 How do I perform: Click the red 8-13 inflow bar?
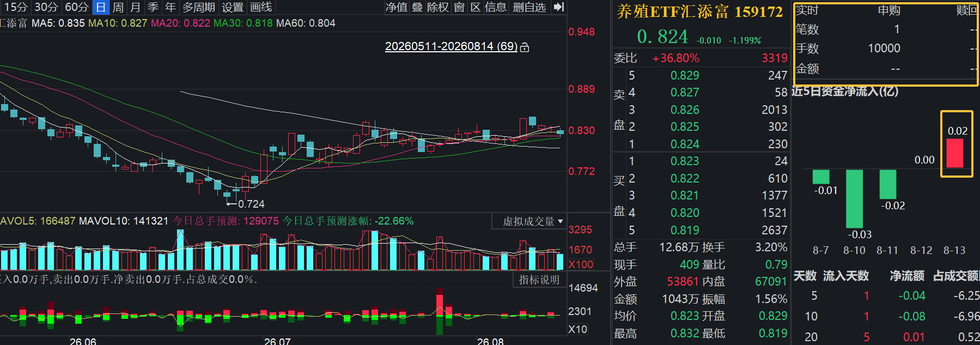[954, 153]
